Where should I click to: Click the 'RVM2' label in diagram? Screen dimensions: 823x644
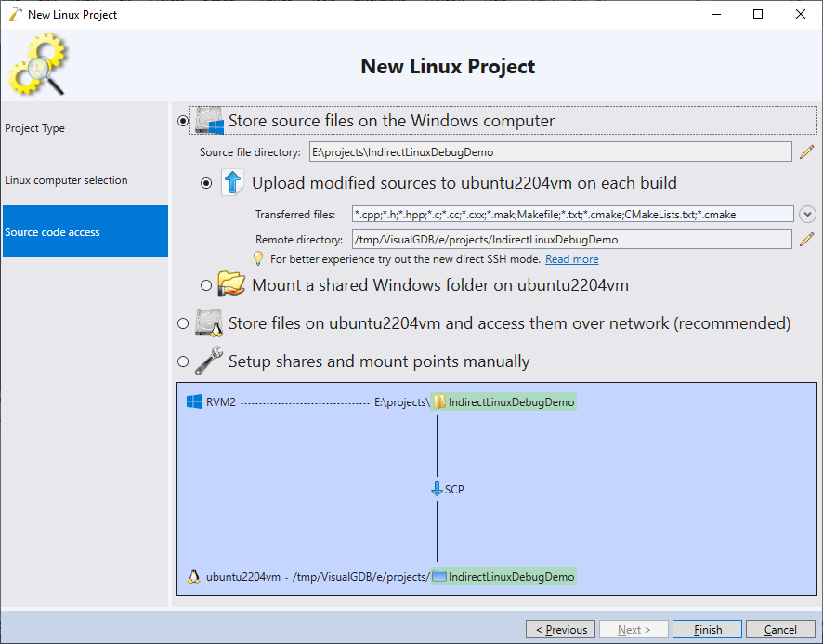(x=220, y=402)
